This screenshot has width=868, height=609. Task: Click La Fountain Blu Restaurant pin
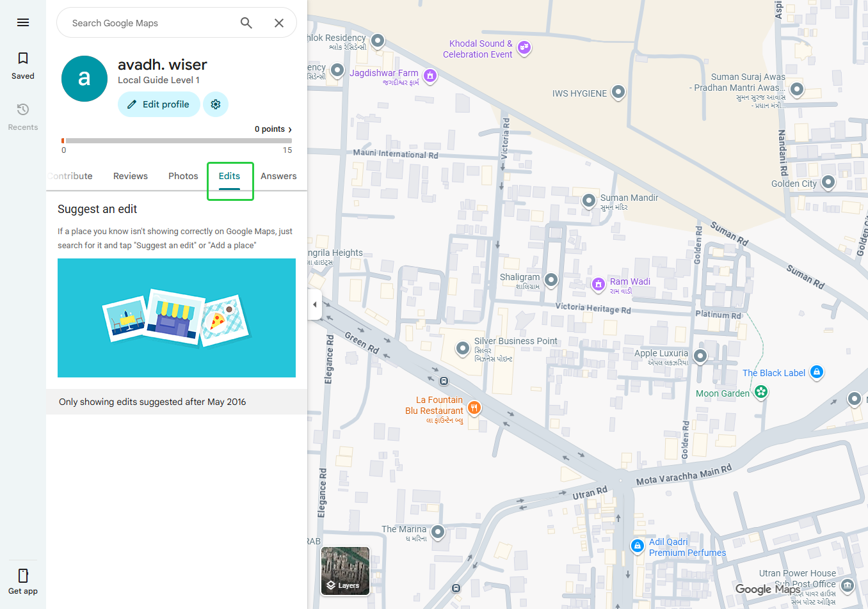[x=474, y=407]
